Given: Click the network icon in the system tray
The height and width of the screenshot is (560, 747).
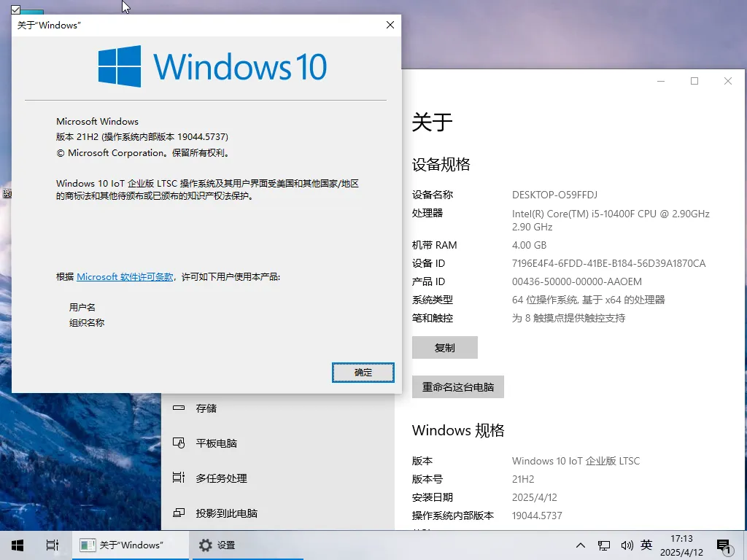Looking at the screenshot, I should pos(604,545).
